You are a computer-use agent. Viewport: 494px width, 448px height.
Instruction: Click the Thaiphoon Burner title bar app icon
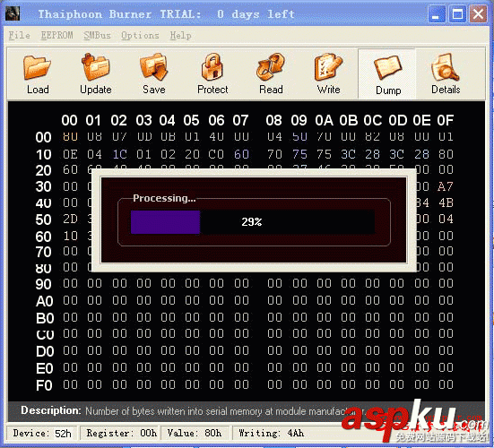click(13, 13)
